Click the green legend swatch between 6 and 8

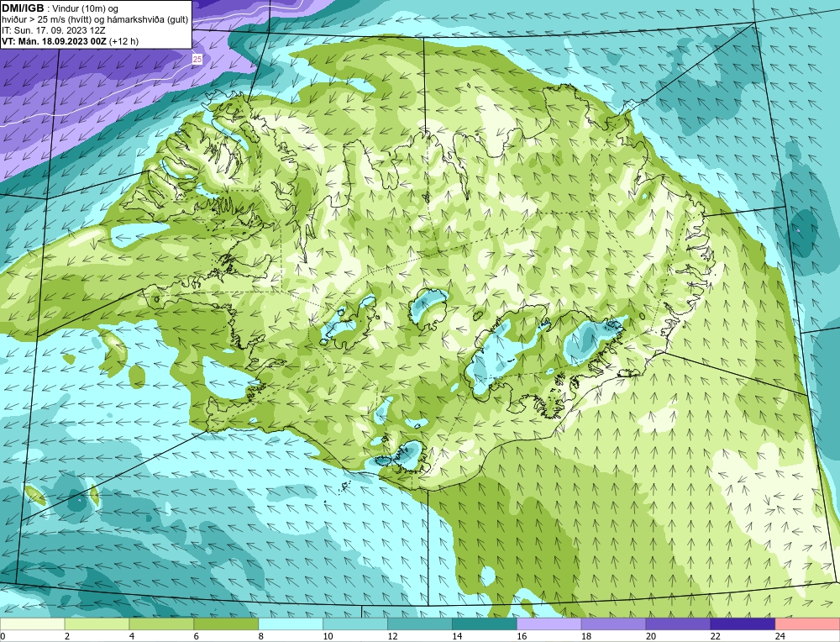point(226,624)
